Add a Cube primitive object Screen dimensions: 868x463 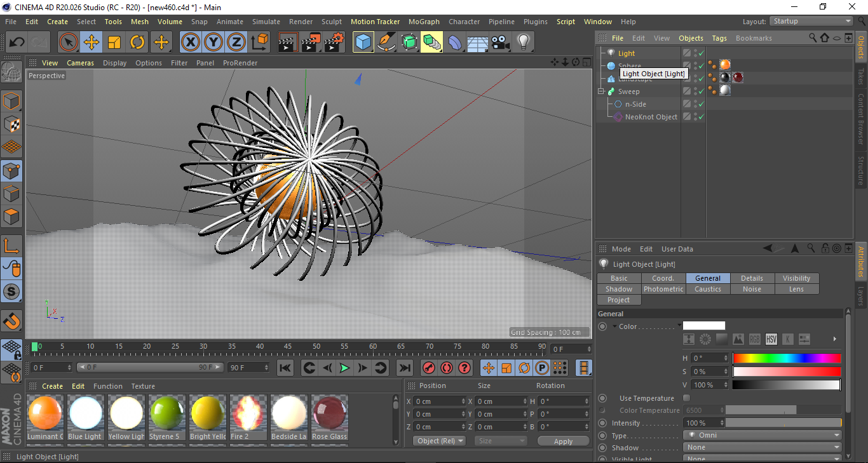click(x=363, y=43)
